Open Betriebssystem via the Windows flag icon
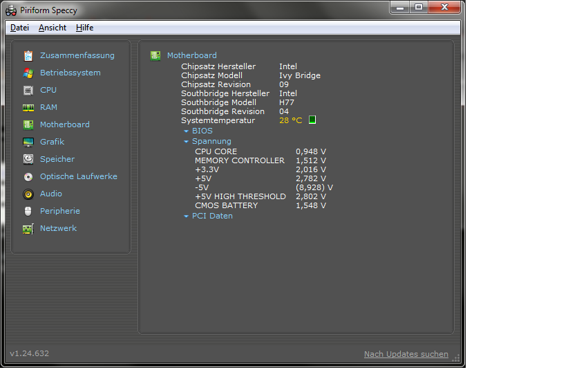588x381 pixels. 28,73
